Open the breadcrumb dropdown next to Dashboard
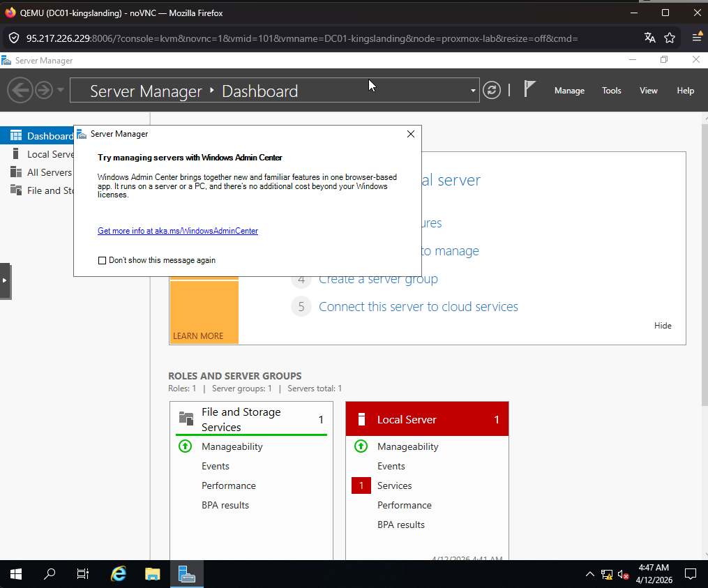Image resolution: width=708 pixels, height=588 pixels. 472,90
